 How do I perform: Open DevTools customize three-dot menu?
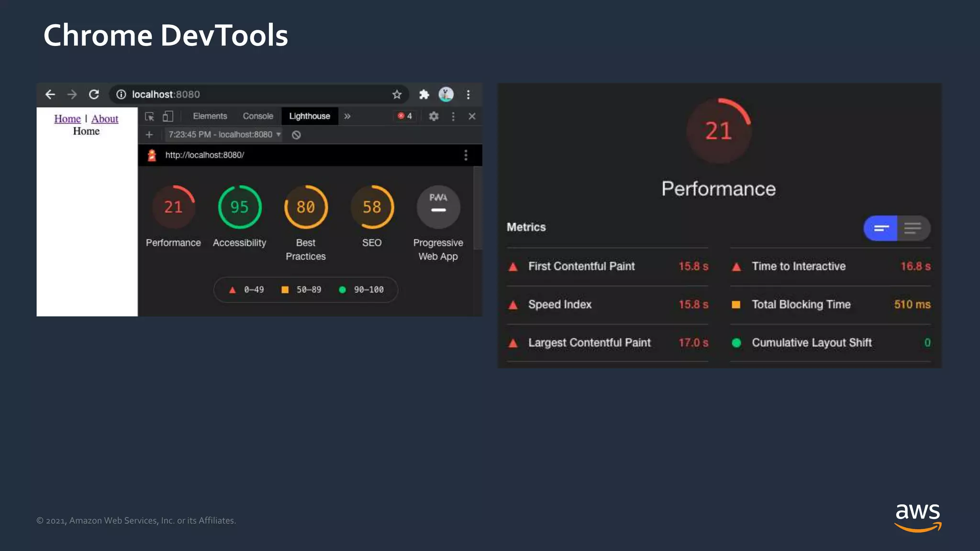tap(453, 116)
